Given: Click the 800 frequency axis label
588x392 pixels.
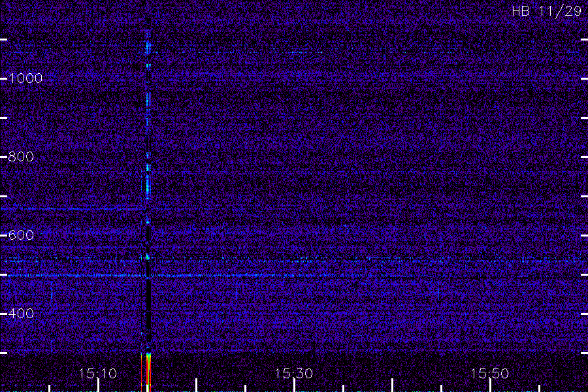Looking at the screenshot, I should 21,156.
